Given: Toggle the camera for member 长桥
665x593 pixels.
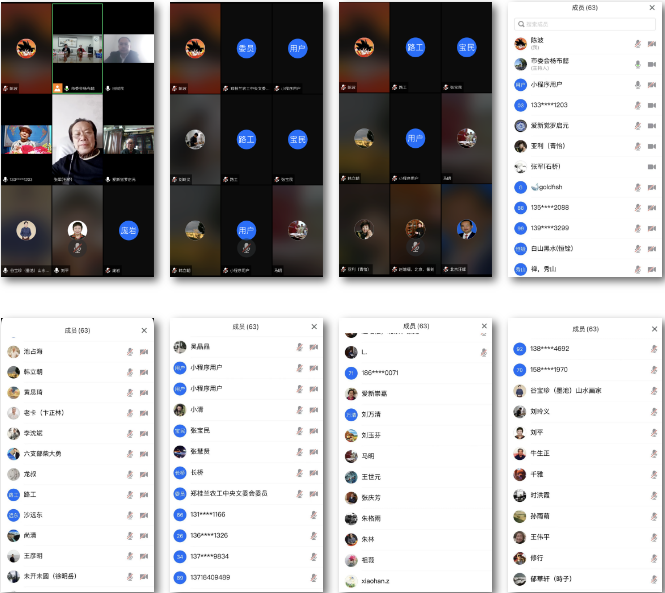Looking at the screenshot, I should [313, 472].
